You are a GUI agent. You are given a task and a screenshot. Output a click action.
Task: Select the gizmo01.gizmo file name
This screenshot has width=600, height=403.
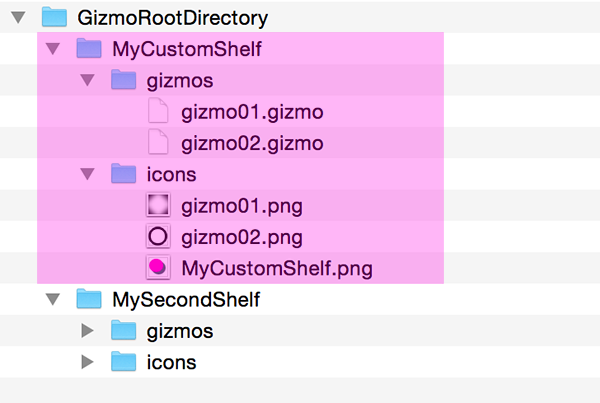(x=252, y=112)
